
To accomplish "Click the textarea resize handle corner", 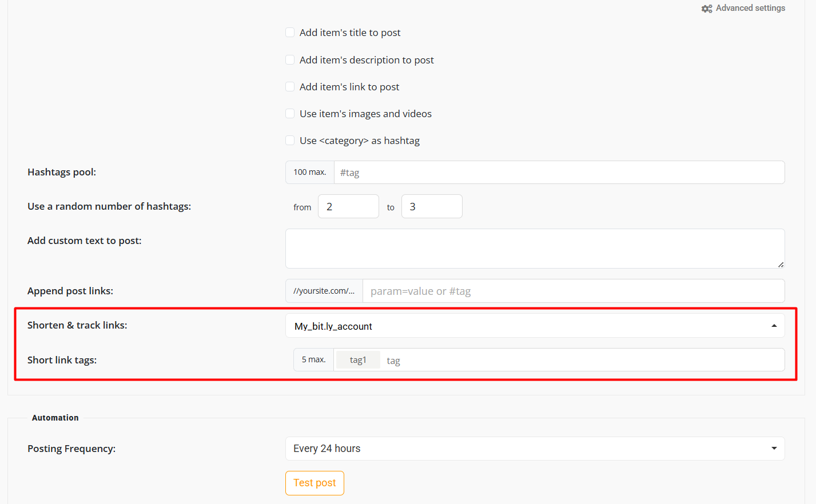I will (x=781, y=264).
